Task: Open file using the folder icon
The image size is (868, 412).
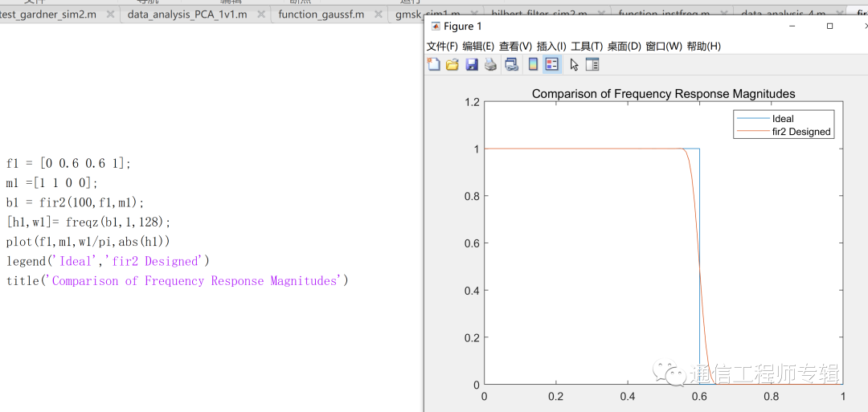Action: (x=452, y=65)
